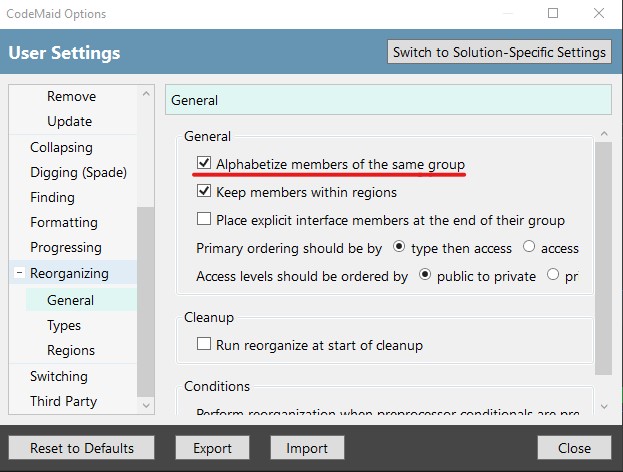Click sidebar scroll up arrow
The width and height of the screenshot is (623, 472).
pos(146,94)
